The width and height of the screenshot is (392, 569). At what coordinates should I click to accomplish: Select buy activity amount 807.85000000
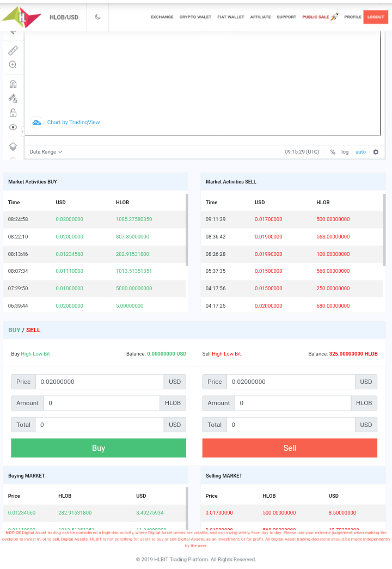pos(132,237)
